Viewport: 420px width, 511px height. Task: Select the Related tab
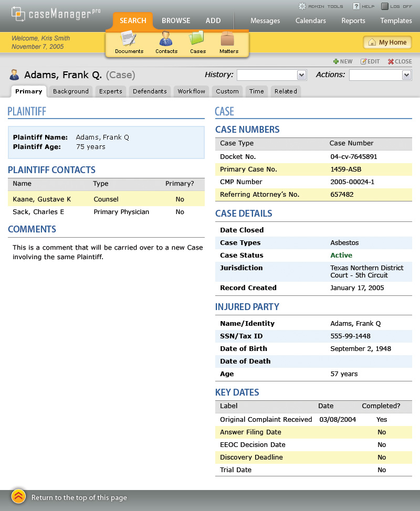point(286,91)
